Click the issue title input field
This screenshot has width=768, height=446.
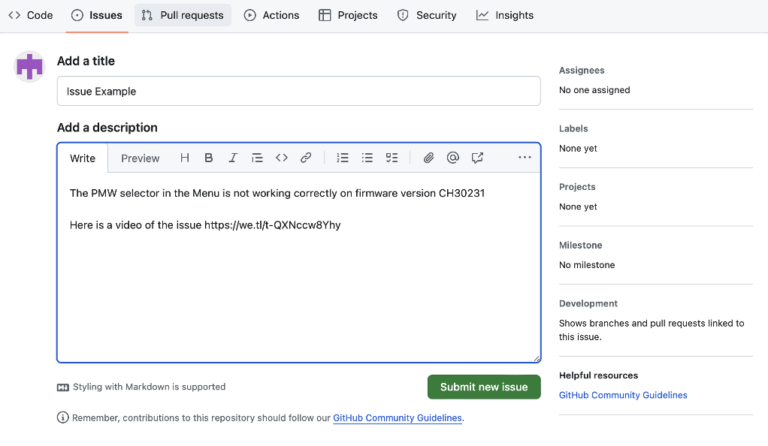pos(298,91)
